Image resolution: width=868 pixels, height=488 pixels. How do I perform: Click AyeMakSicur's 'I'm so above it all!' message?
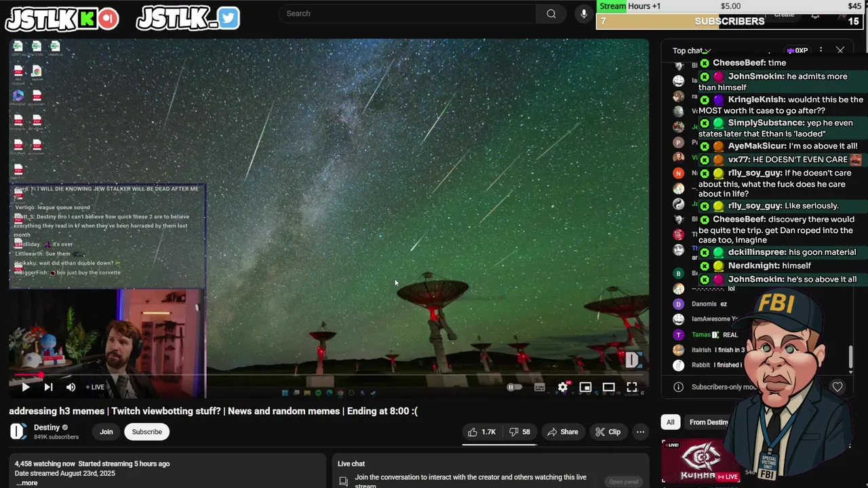(x=781, y=146)
